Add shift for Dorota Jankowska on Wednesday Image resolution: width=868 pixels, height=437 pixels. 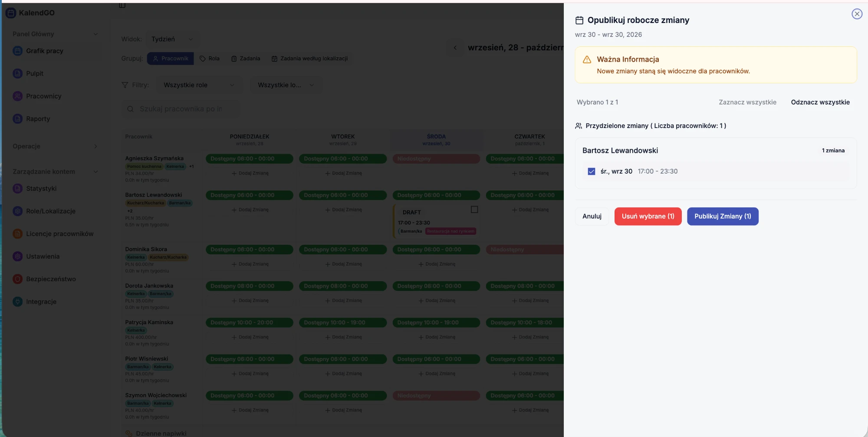click(x=437, y=301)
